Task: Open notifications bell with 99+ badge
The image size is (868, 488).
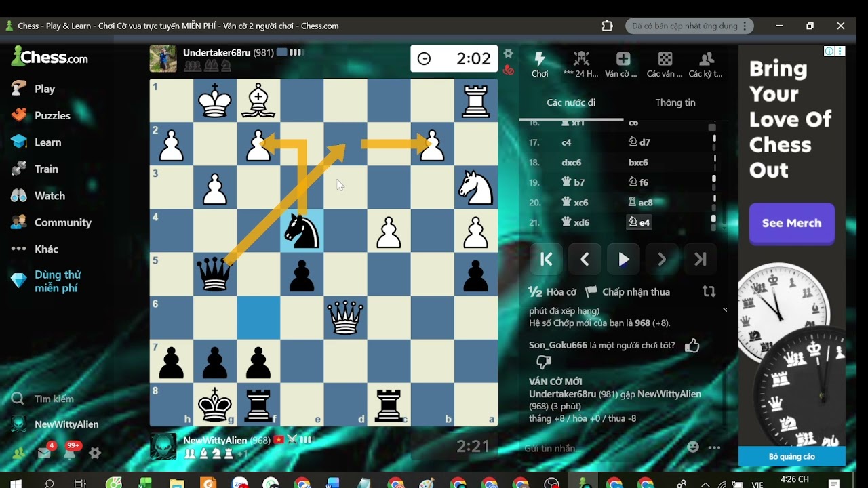Action: (x=70, y=452)
